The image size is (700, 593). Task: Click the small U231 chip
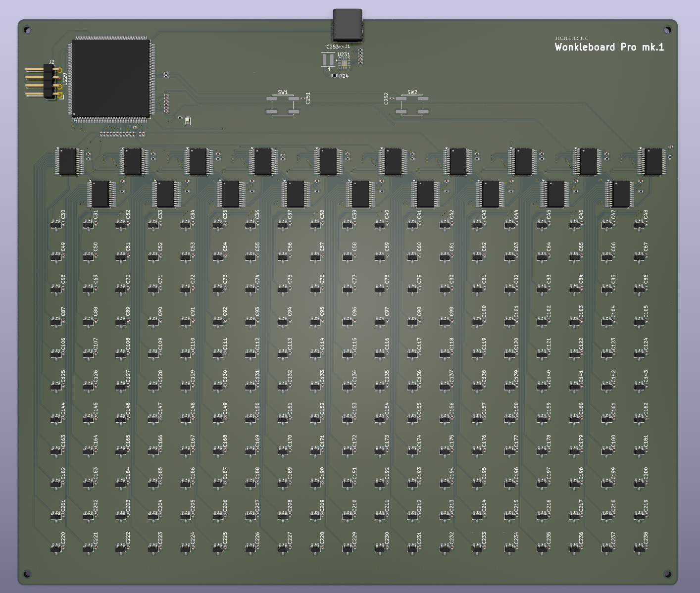(x=344, y=63)
